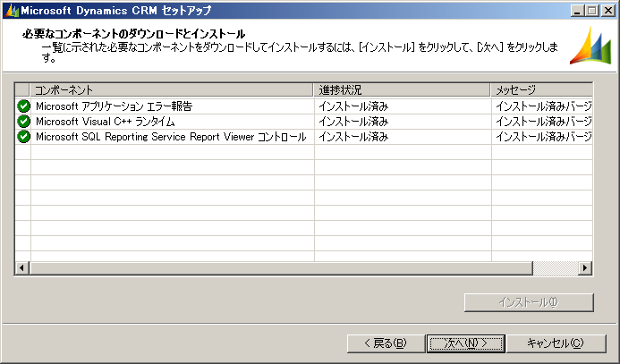Click インストール済み status for Visual C++ ランタイム
Image resolution: width=620 pixels, height=364 pixels.
tap(353, 121)
